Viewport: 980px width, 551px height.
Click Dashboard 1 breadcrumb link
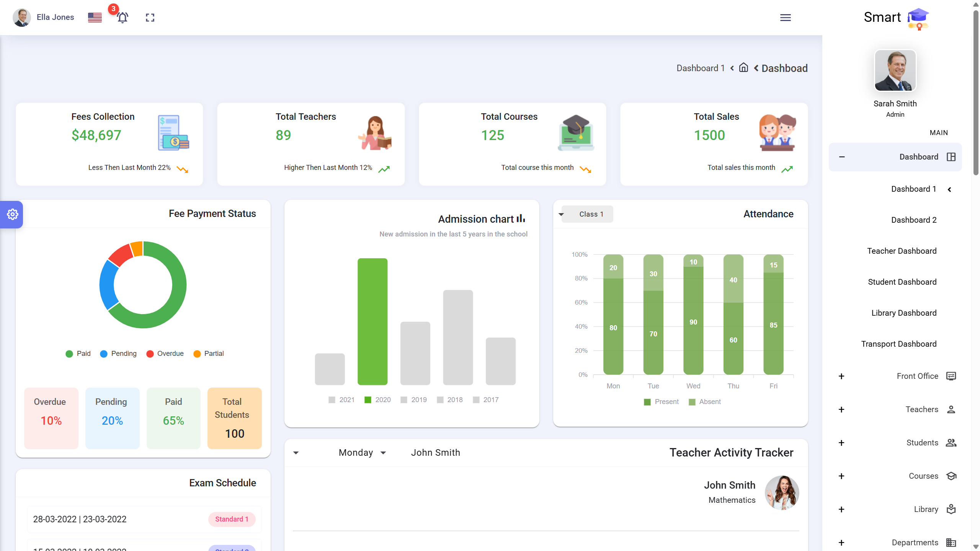[700, 68]
